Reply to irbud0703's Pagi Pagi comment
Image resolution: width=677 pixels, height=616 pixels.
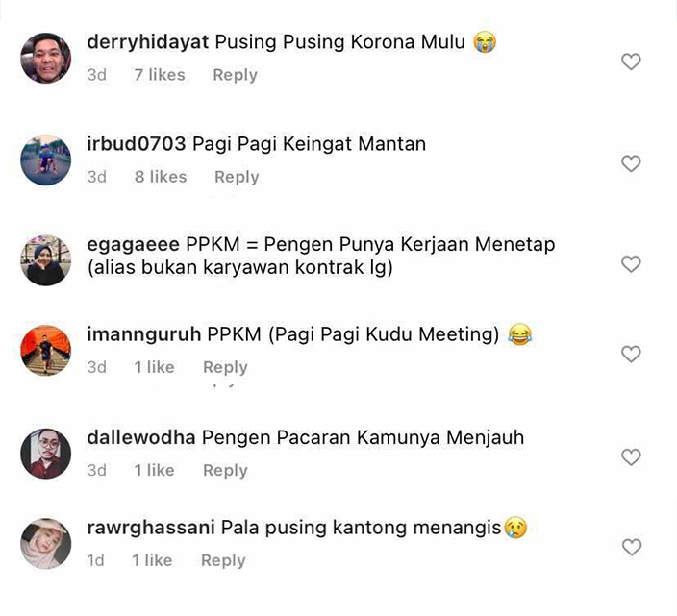tap(237, 177)
